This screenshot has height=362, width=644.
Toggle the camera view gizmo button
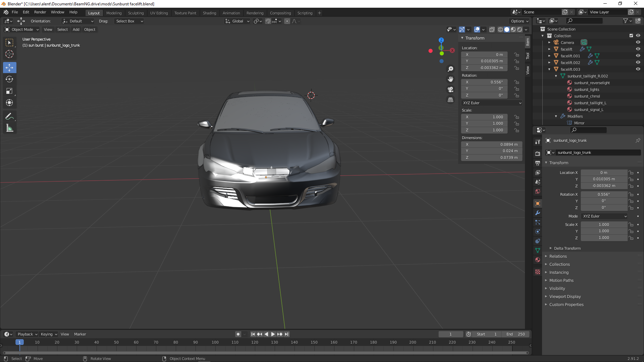pyautogui.click(x=450, y=89)
